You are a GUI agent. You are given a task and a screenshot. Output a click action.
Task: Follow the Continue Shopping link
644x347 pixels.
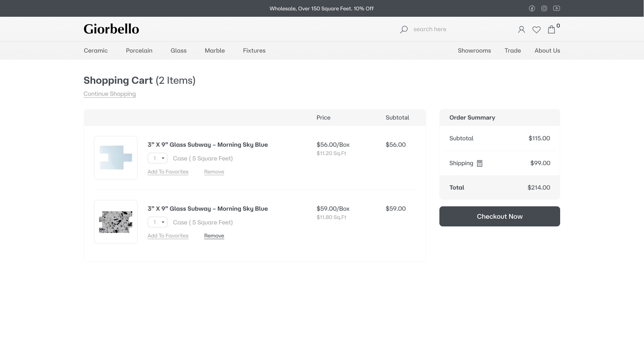[109, 94]
